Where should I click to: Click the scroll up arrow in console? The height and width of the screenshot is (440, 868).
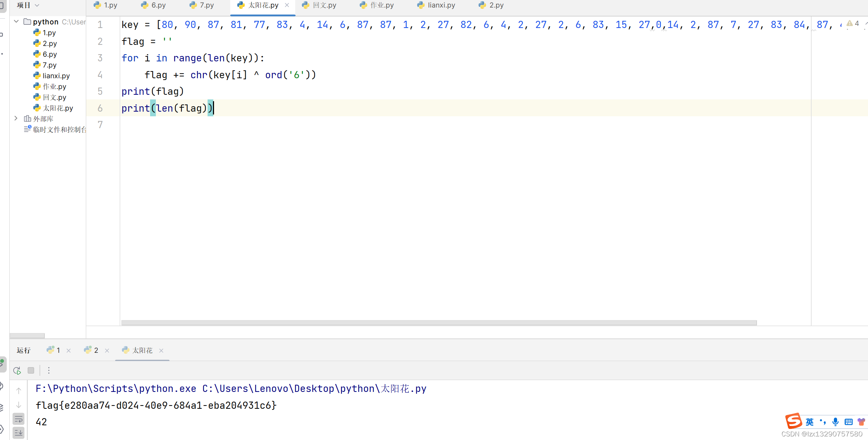[19, 390]
